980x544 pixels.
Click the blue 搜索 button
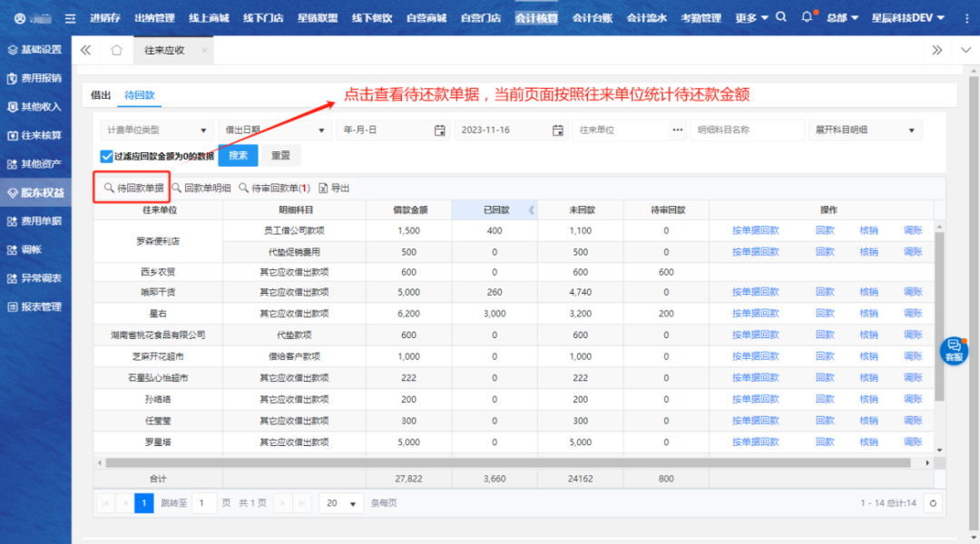(238, 155)
